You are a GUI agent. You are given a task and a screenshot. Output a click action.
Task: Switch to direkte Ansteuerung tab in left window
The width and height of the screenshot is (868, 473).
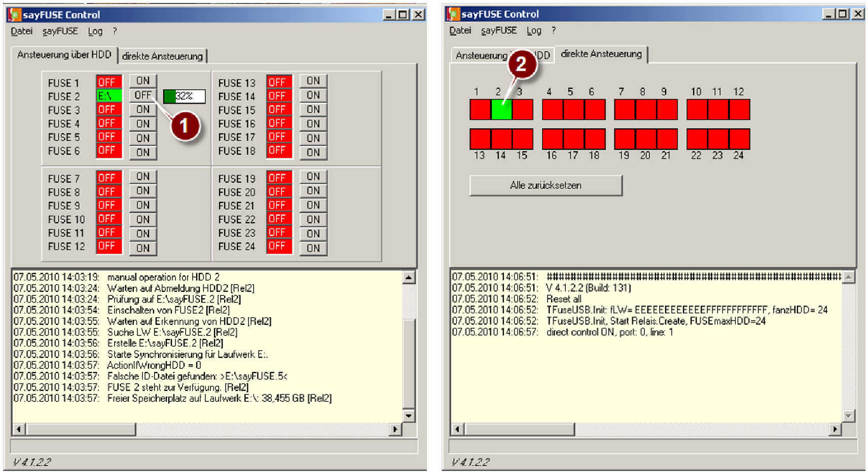pos(162,56)
